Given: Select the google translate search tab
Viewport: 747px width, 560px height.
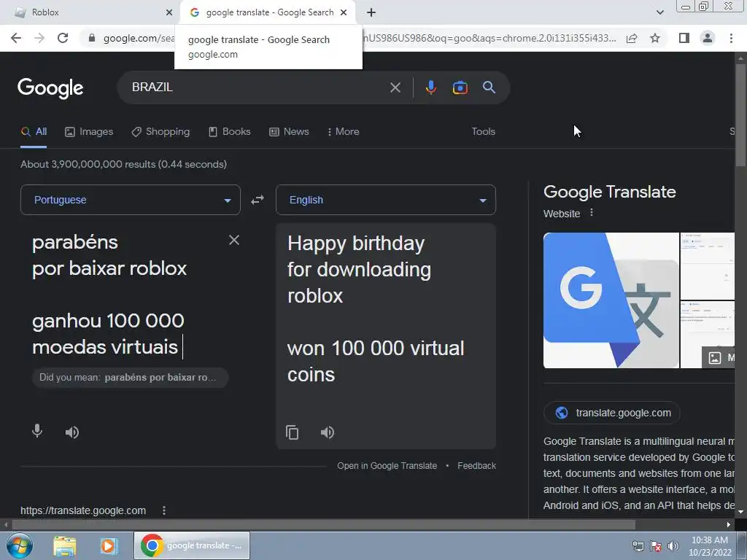Looking at the screenshot, I should [x=268, y=12].
